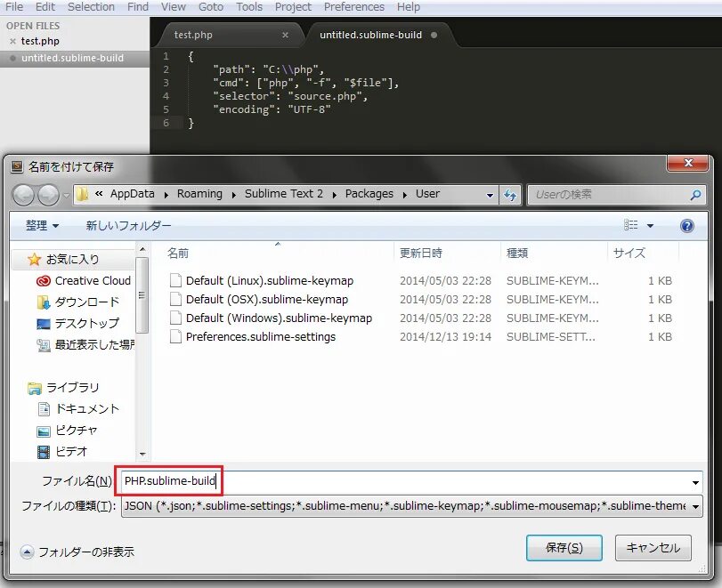
Task: Open the View menu
Action: click(173, 7)
